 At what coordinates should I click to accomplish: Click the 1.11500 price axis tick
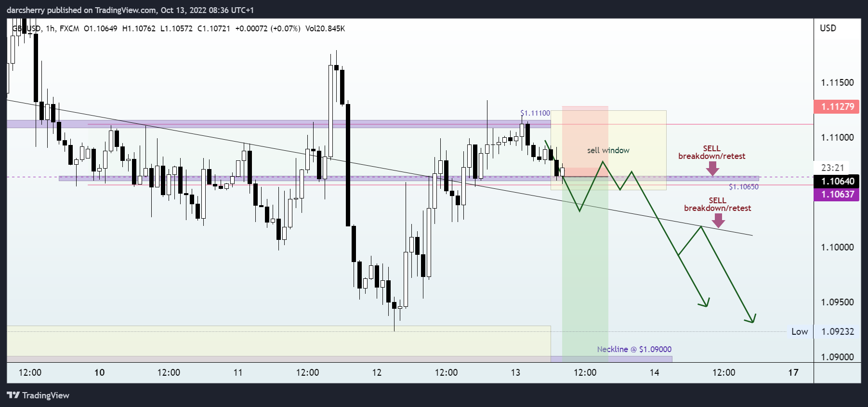pyautogui.click(x=837, y=82)
